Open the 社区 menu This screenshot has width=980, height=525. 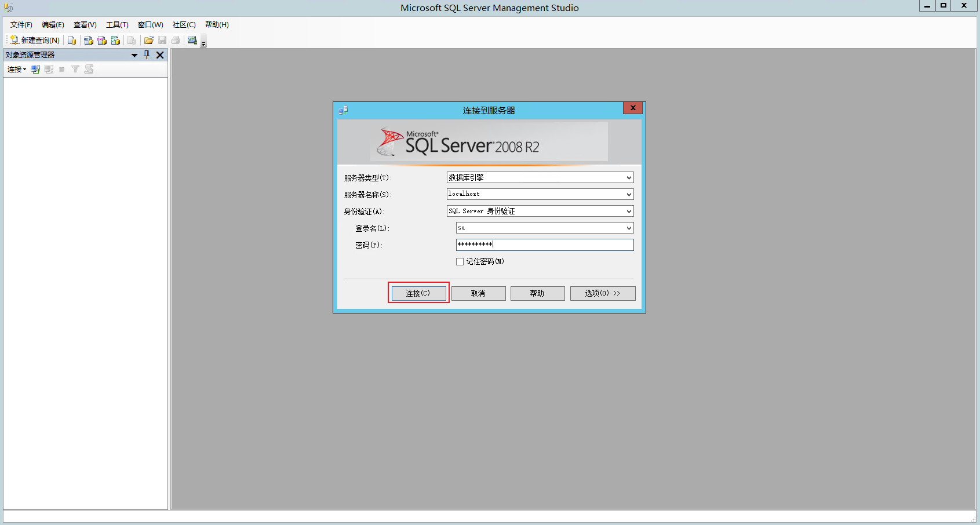point(183,24)
